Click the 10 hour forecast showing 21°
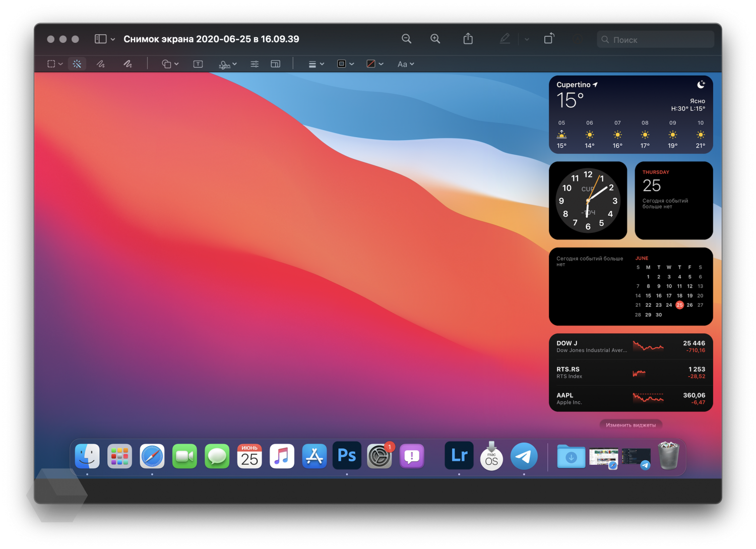Image resolution: width=756 pixels, height=549 pixels. click(x=701, y=134)
